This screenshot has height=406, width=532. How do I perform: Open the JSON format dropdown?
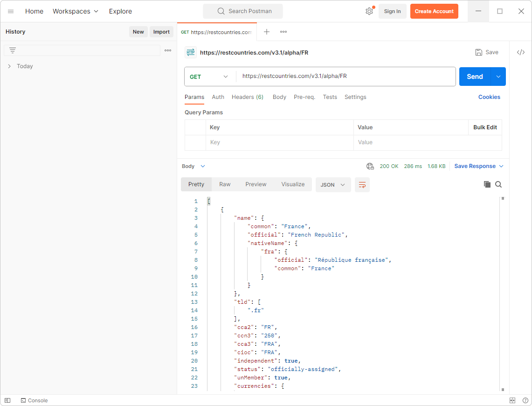pyautogui.click(x=333, y=185)
